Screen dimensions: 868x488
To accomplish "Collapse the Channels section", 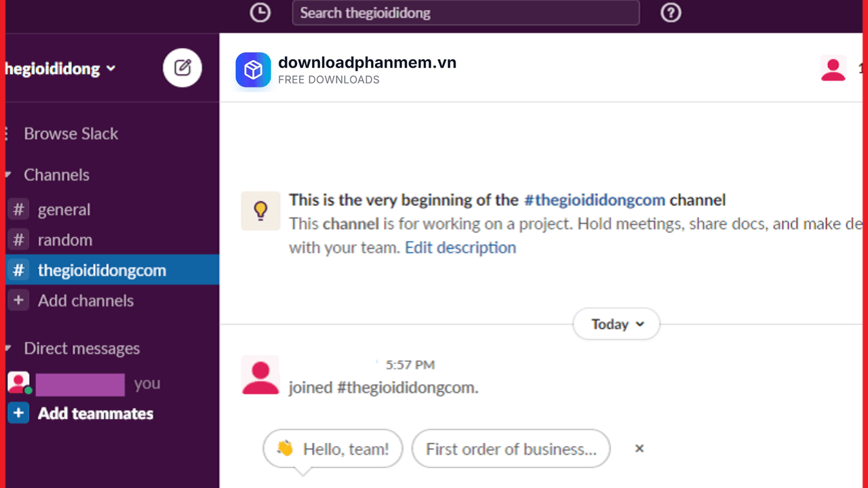I will click(x=8, y=175).
